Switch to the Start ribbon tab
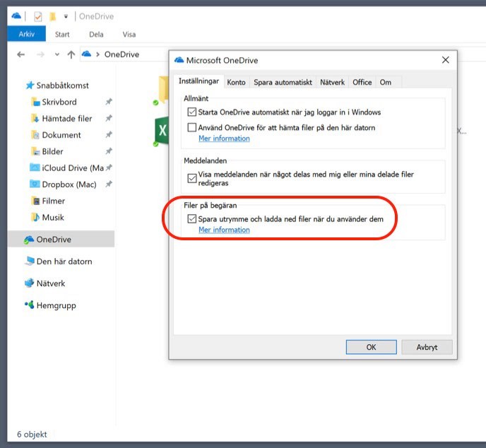This screenshot has width=486, height=448. [62, 35]
